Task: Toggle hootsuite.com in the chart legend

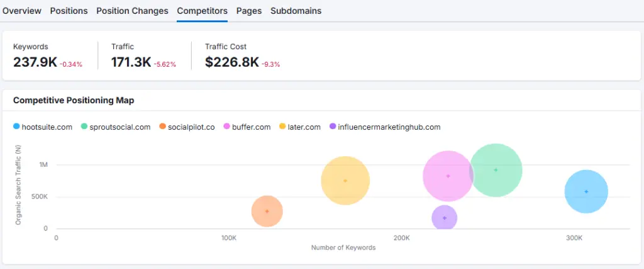Action: pos(43,127)
